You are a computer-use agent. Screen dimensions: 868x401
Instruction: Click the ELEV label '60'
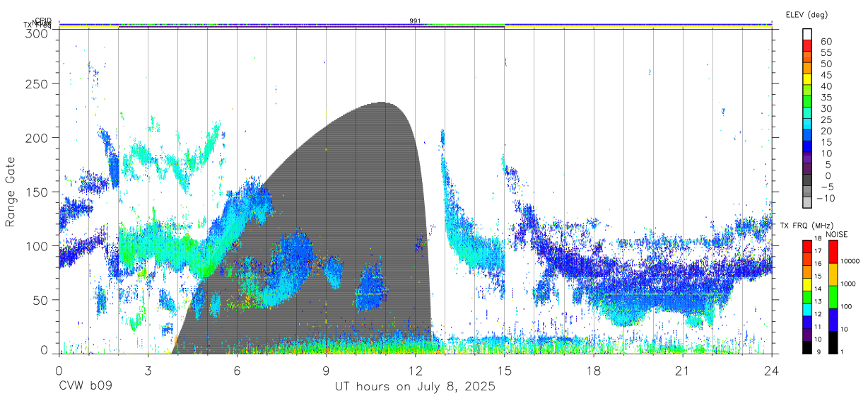(x=826, y=41)
